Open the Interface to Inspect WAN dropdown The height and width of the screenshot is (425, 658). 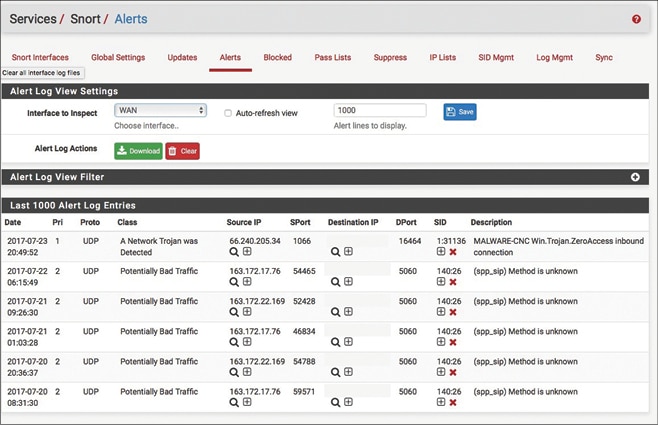point(160,111)
